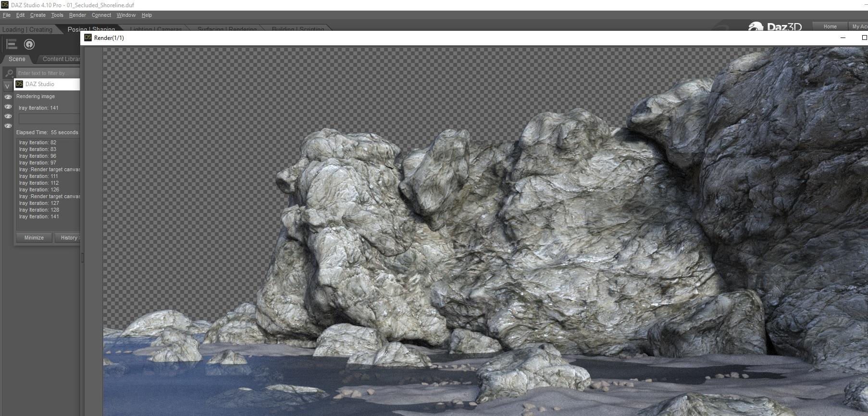
Task: Select log line 'Iray Iteration: 126'
Action: point(39,189)
